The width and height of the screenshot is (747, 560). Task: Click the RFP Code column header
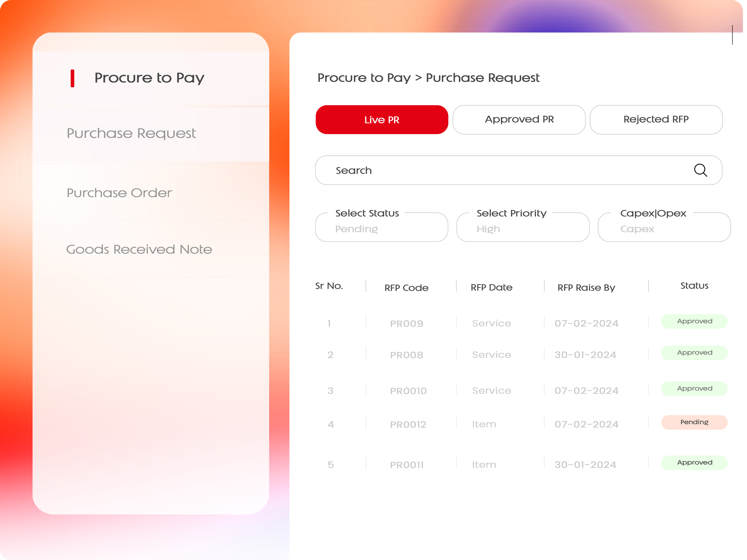406,288
